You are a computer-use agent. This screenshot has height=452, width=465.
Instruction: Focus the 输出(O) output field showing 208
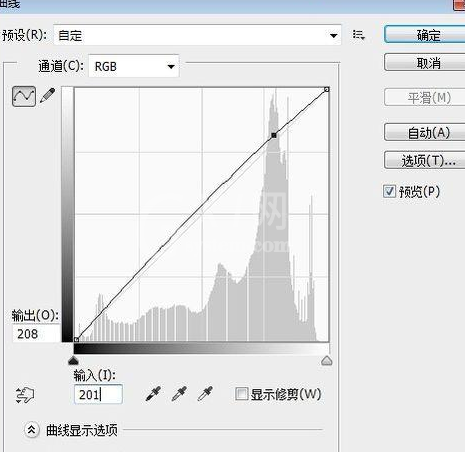click(36, 334)
